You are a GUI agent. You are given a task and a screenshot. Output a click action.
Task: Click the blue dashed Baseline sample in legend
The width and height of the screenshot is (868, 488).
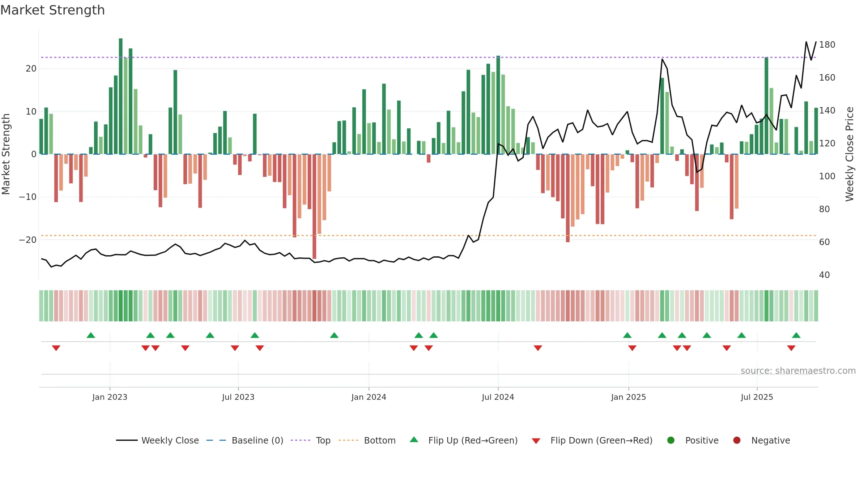[216, 440]
